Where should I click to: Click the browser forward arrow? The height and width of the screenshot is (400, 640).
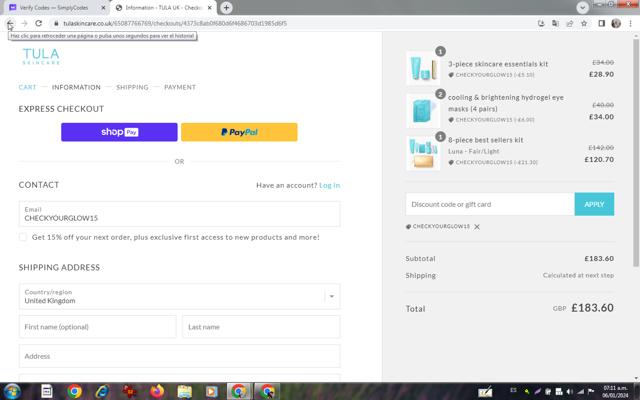point(24,24)
